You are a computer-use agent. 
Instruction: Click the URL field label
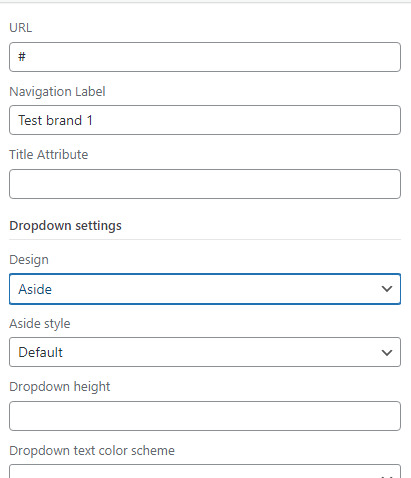[21, 28]
